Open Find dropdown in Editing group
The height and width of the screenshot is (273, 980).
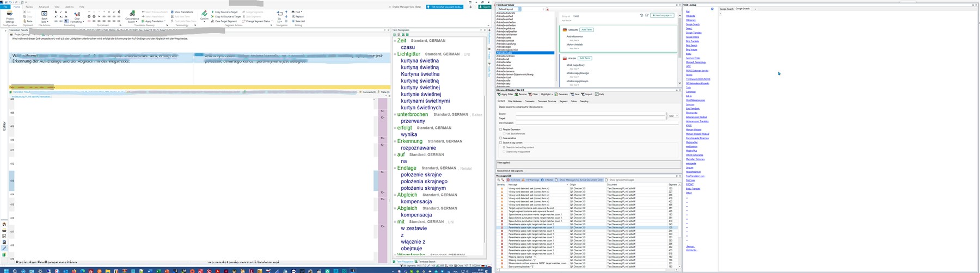[297, 12]
